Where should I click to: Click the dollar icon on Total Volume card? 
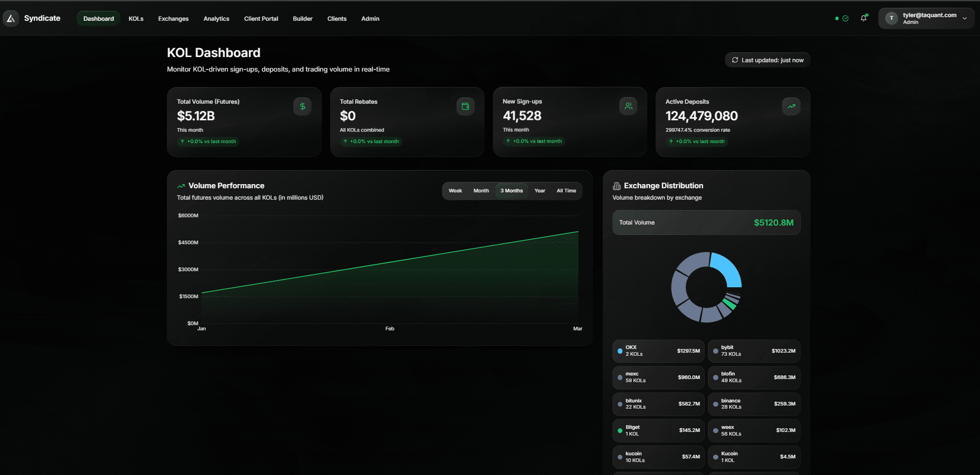[x=302, y=106]
